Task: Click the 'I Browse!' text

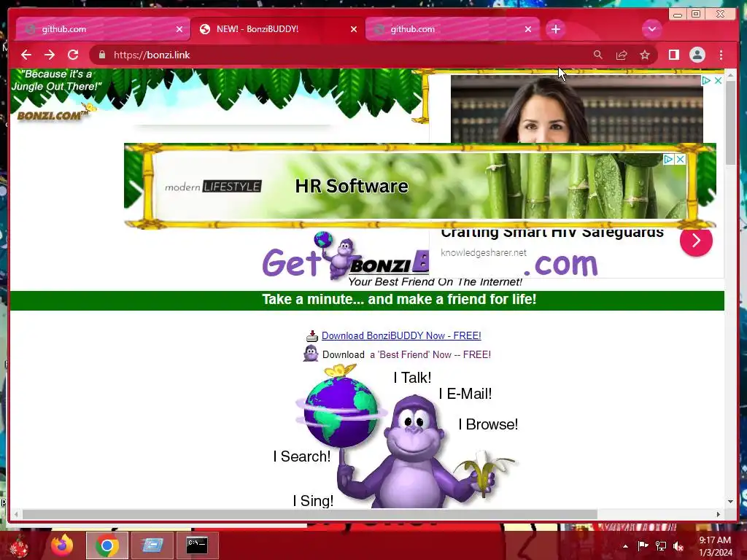Action: 488,424
